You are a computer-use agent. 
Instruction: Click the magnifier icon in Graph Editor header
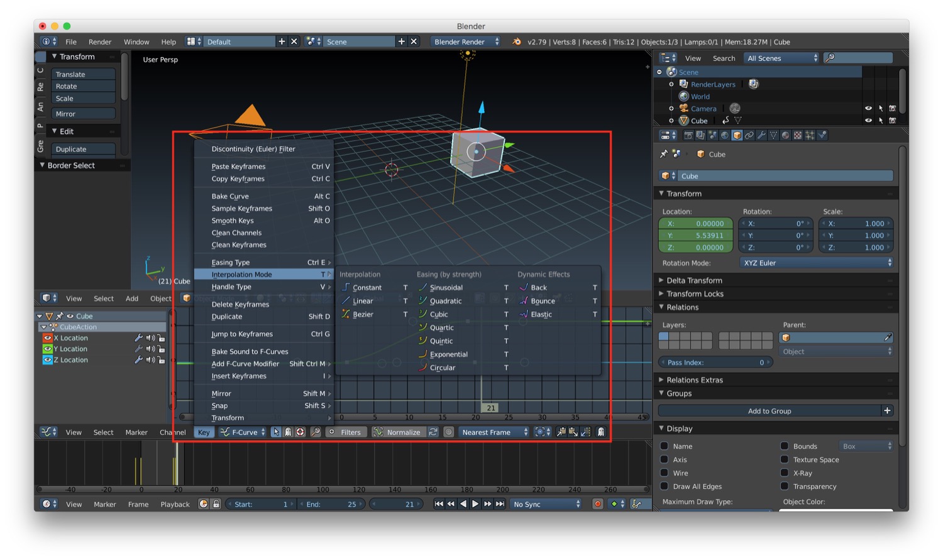pos(315,432)
